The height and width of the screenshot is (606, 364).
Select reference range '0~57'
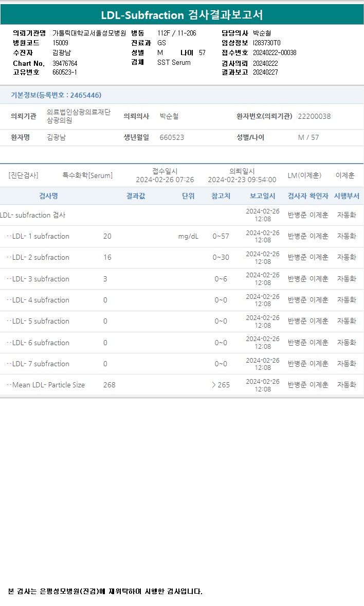click(221, 237)
